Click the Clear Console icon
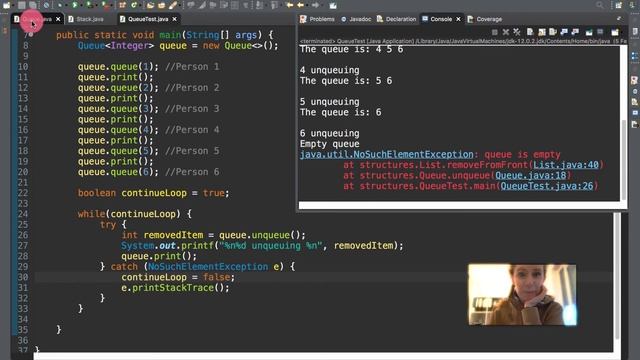Viewport: 640px width, 360px height. click(x=530, y=32)
